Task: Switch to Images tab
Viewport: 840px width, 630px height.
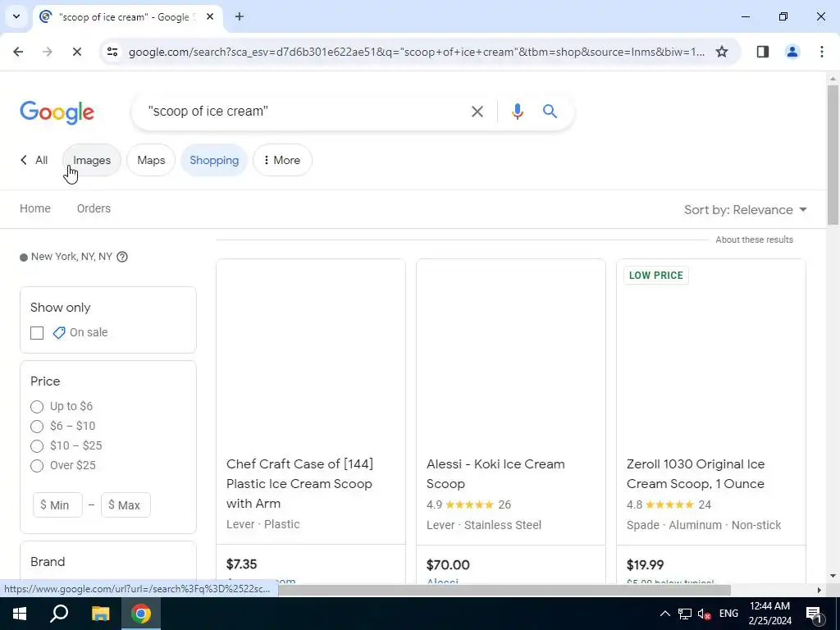Action: [92, 160]
